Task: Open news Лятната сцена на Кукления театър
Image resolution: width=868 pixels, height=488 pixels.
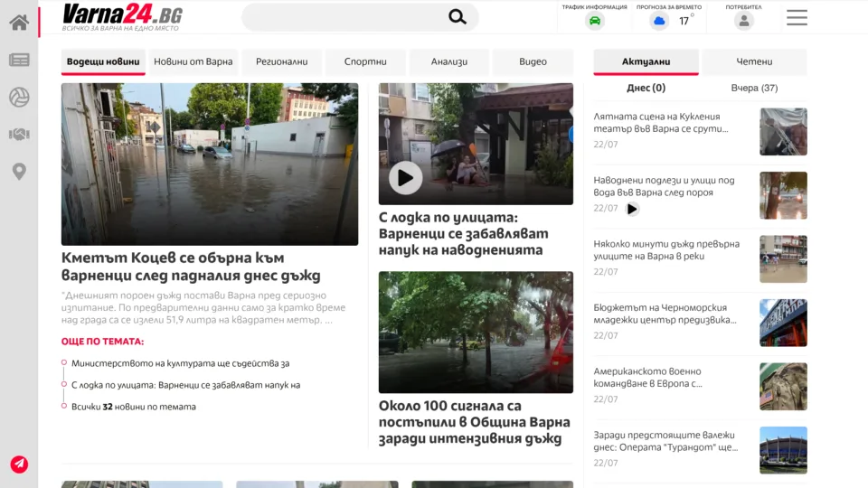Action: tap(661, 122)
